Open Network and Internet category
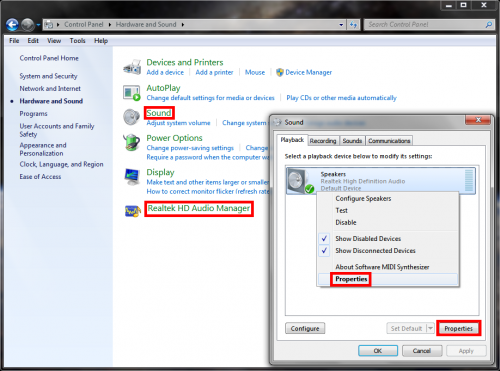This screenshot has width=500, height=371. (50, 88)
